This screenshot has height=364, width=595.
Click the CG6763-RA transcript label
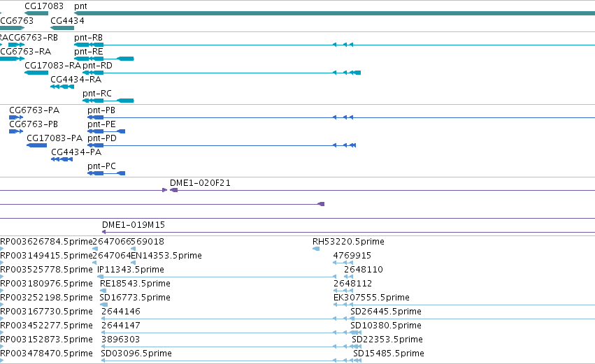click(x=25, y=52)
